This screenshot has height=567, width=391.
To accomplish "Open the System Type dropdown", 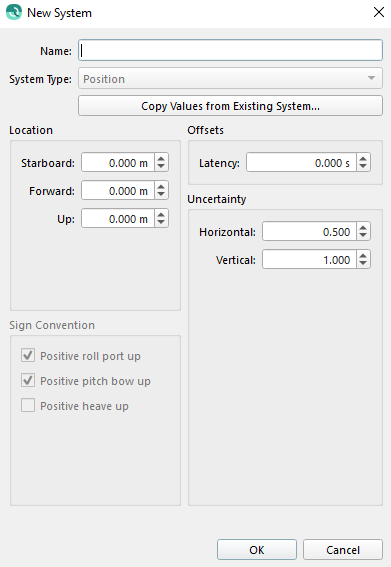I will click(230, 78).
